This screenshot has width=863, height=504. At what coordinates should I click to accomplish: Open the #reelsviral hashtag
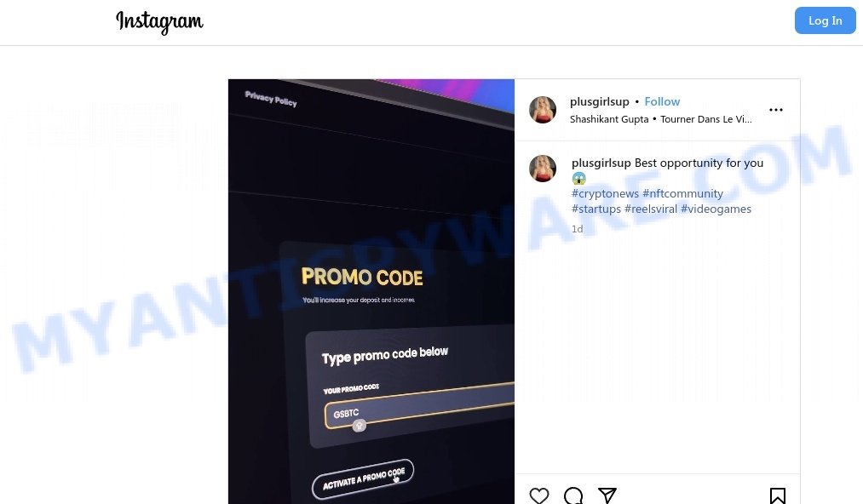[x=651, y=209]
